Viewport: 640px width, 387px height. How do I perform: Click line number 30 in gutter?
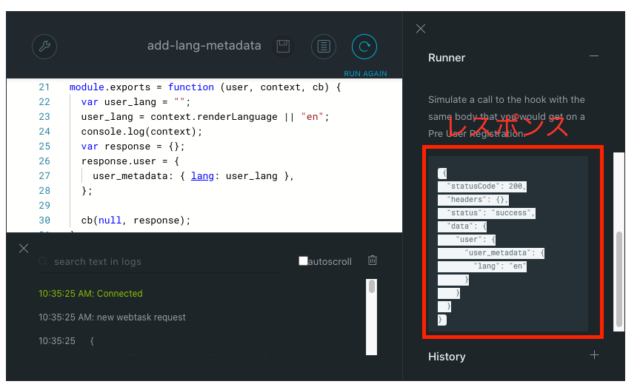pos(44,220)
